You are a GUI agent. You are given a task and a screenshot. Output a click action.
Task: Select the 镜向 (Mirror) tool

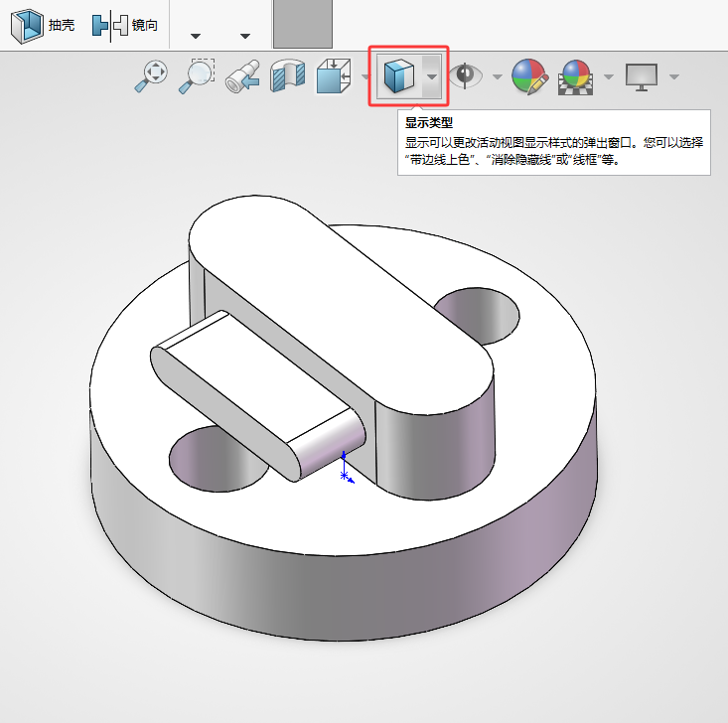[x=124, y=26]
